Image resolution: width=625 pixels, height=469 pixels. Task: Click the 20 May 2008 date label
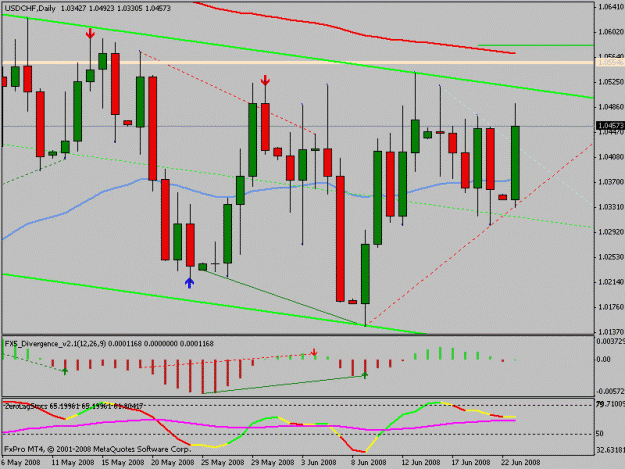point(173,462)
